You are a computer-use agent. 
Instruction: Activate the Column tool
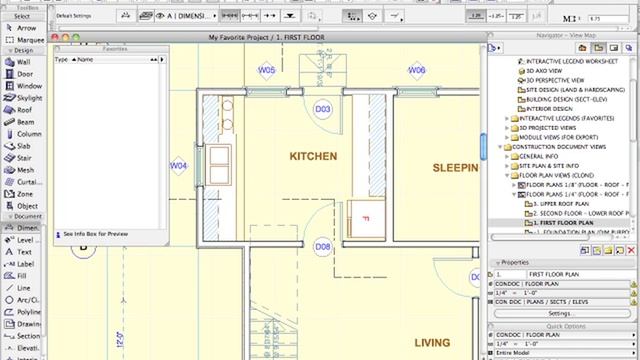point(23,134)
